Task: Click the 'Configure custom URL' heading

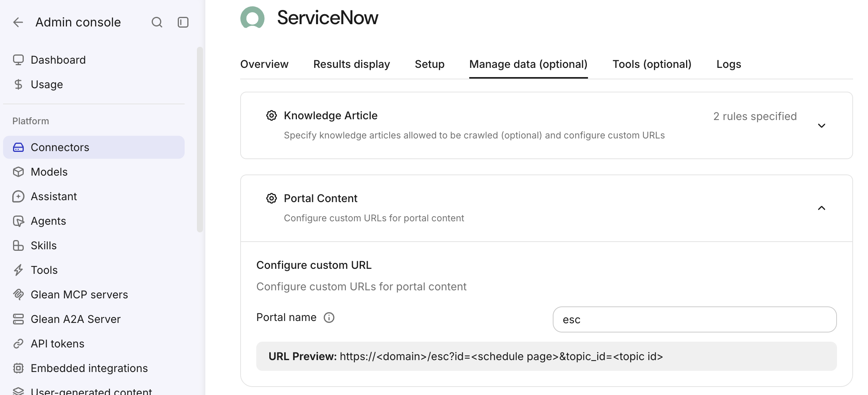Action: [314, 265]
